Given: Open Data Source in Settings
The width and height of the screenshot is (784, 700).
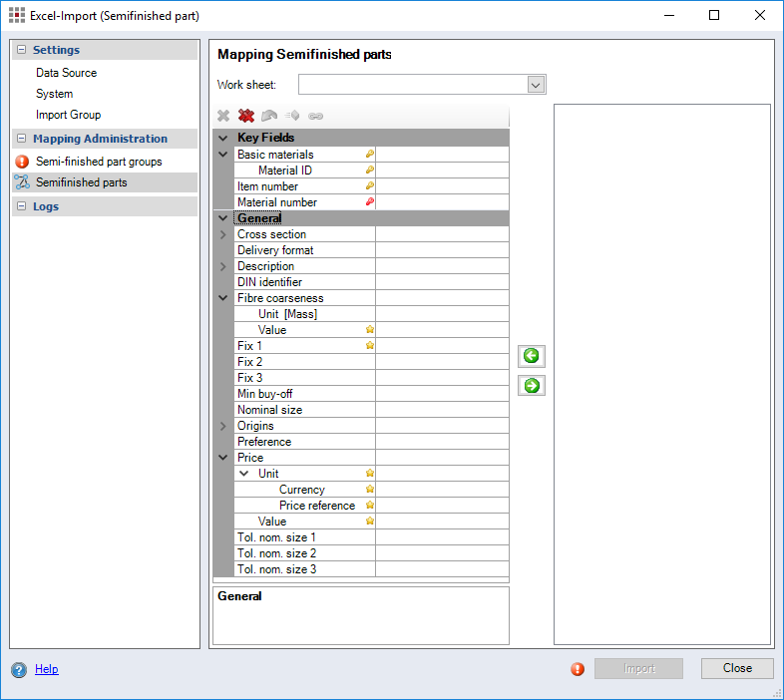Looking at the screenshot, I should pos(66,73).
